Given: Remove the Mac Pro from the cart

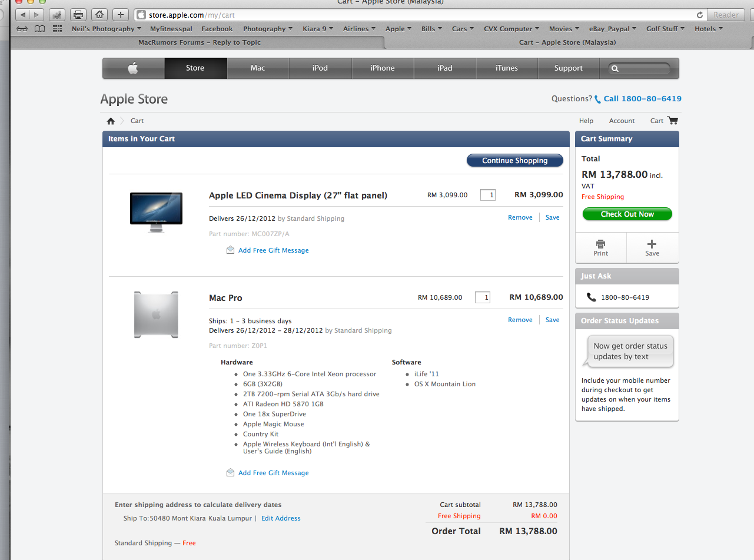Looking at the screenshot, I should (x=520, y=320).
